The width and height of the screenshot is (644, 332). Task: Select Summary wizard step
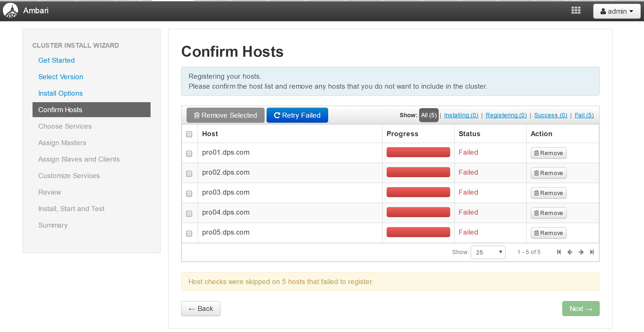[x=53, y=225]
